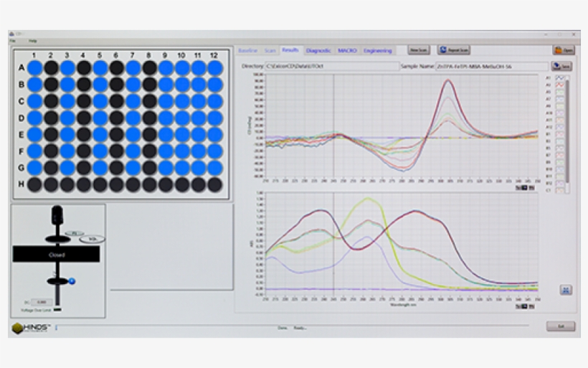Open the A2 plot legend style selector
Screen dimensions: 588x368
pyautogui.click(x=559, y=85)
